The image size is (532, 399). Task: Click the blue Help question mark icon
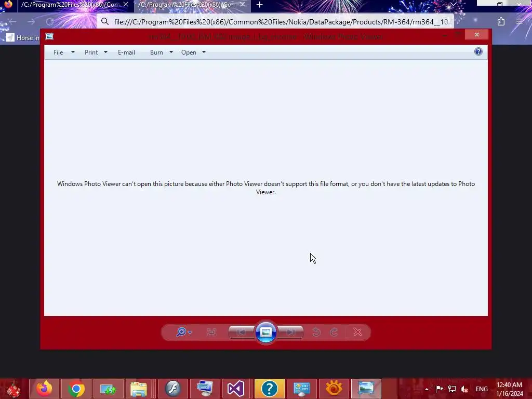coord(478,51)
